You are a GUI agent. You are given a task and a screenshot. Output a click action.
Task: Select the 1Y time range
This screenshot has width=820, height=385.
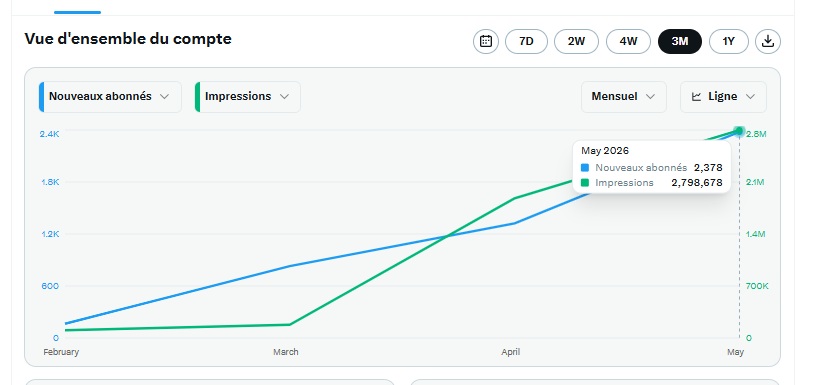728,41
